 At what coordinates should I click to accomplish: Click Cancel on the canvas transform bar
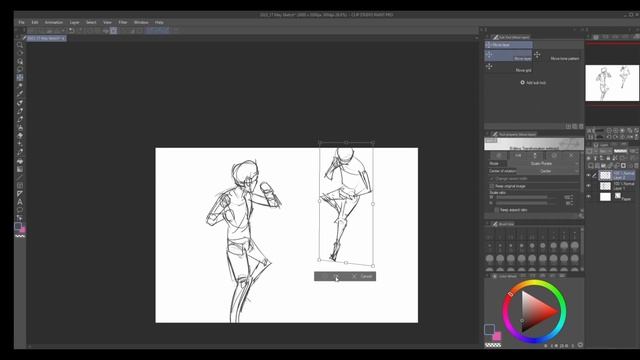point(362,276)
